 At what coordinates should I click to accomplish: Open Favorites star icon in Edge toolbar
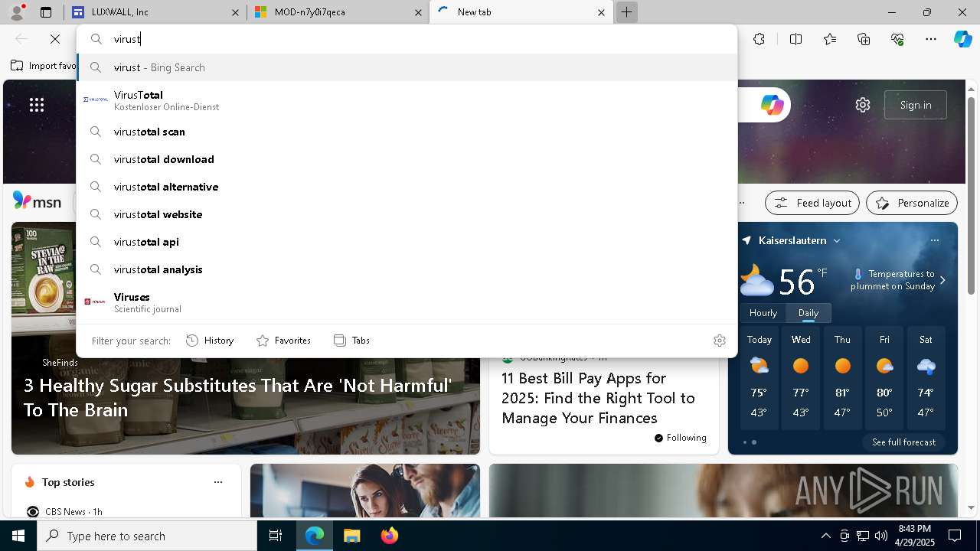click(x=830, y=39)
